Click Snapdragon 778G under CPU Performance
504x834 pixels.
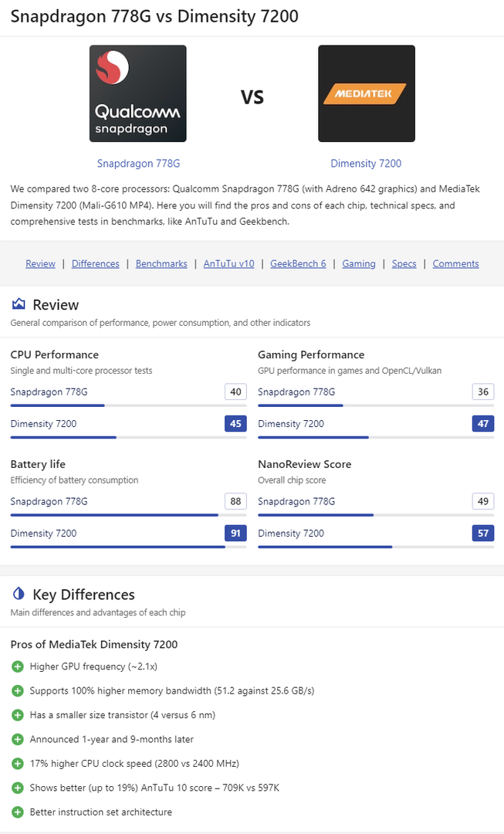coord(49,392)
